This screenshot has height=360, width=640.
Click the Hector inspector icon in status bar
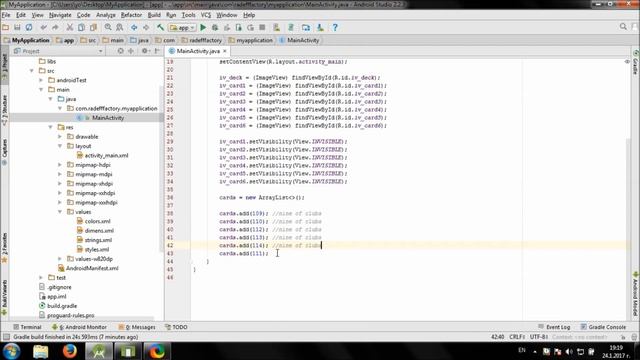634,337
